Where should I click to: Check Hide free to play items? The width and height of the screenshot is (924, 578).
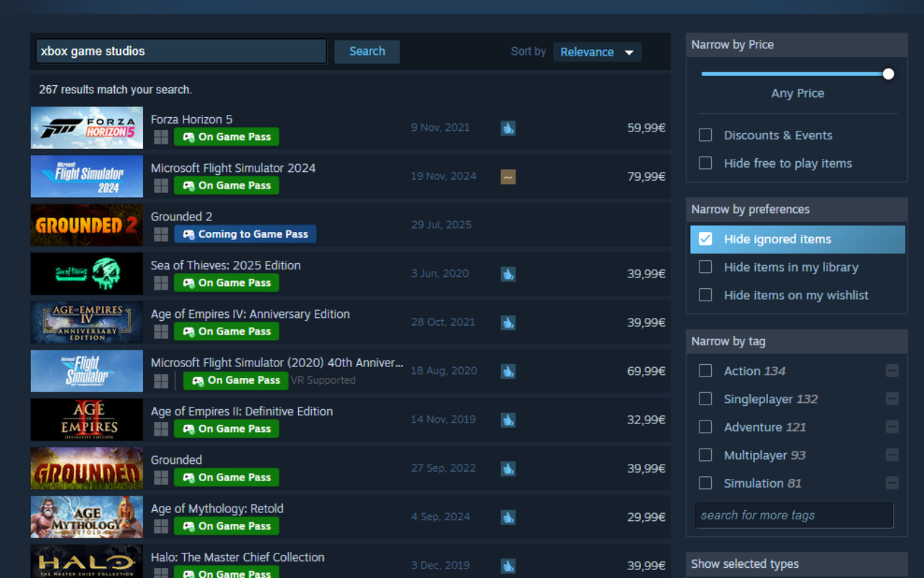tap(705, 163)
